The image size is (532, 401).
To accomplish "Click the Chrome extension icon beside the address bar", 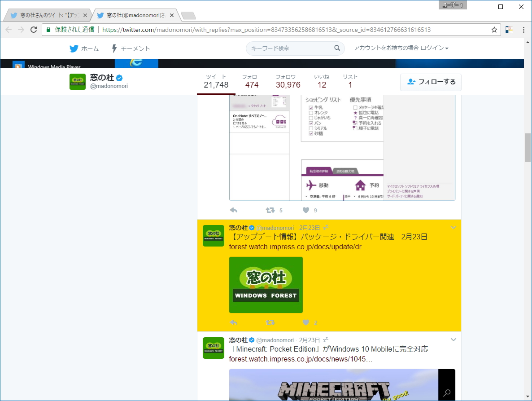I will point(509,29).
